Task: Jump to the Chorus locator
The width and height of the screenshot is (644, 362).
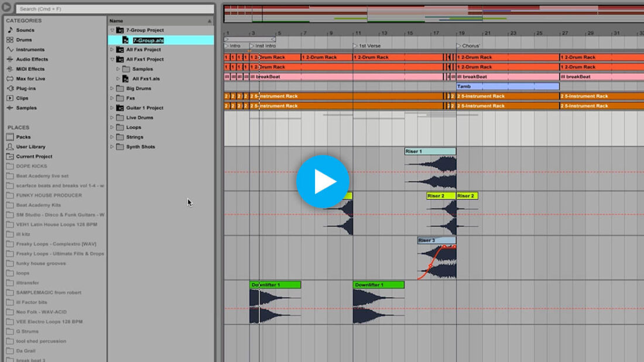Action: 468,46
